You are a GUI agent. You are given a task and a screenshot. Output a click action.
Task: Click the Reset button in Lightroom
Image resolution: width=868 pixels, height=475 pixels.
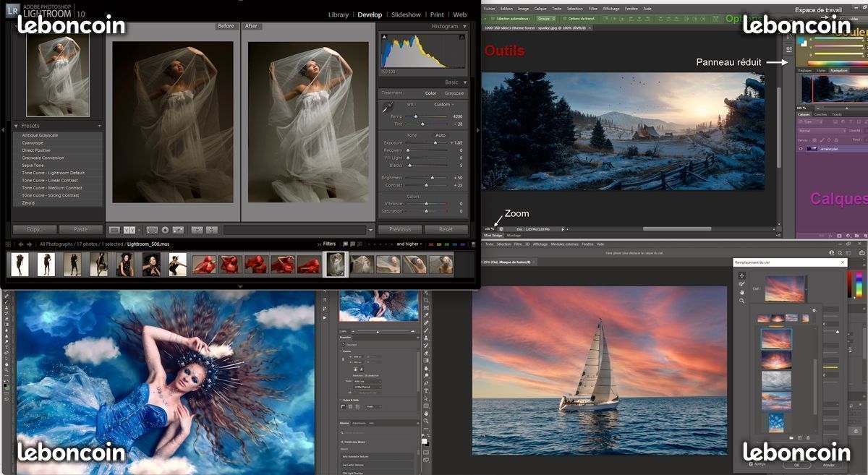click(446, 230)
